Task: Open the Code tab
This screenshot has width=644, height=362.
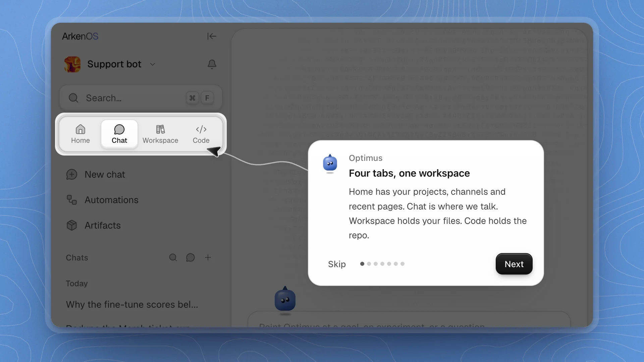Action: 201,134
